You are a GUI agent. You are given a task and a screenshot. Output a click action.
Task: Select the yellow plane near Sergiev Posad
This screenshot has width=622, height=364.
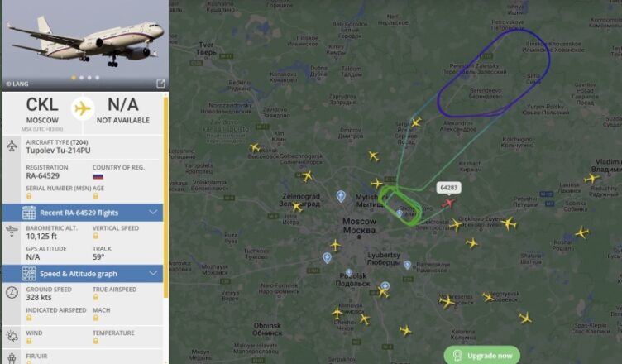point(416,122)
